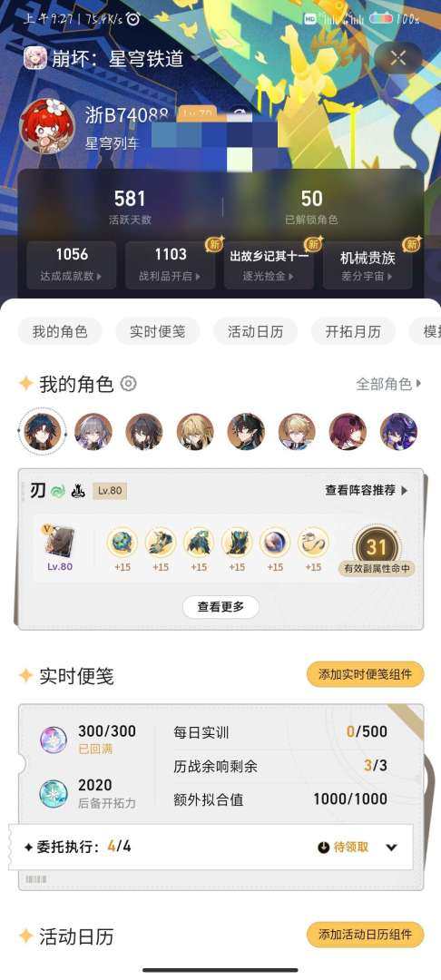Switch to the 活动日历 tab
The width and height of the screenshot is (441, 980).
pyautogui.click(x=256, y=331)
